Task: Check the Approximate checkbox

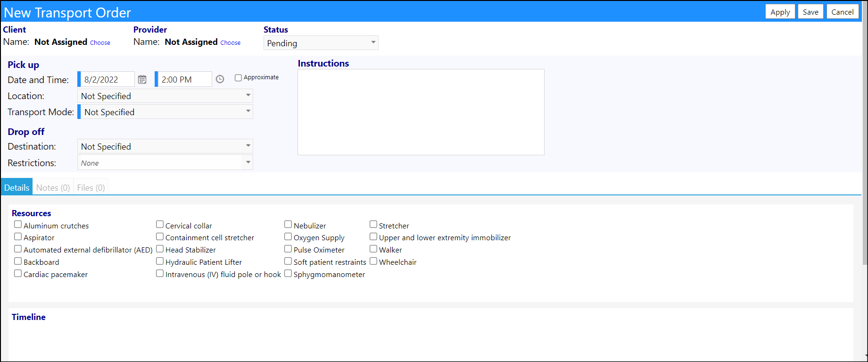Action: pos(238,78)
